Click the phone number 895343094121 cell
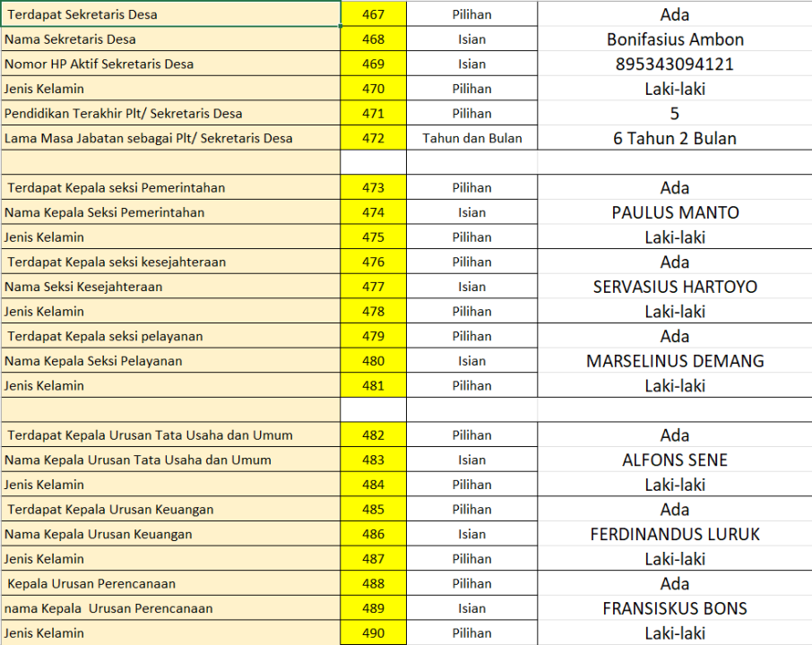The image size is (812, 645). coord(674,64)
